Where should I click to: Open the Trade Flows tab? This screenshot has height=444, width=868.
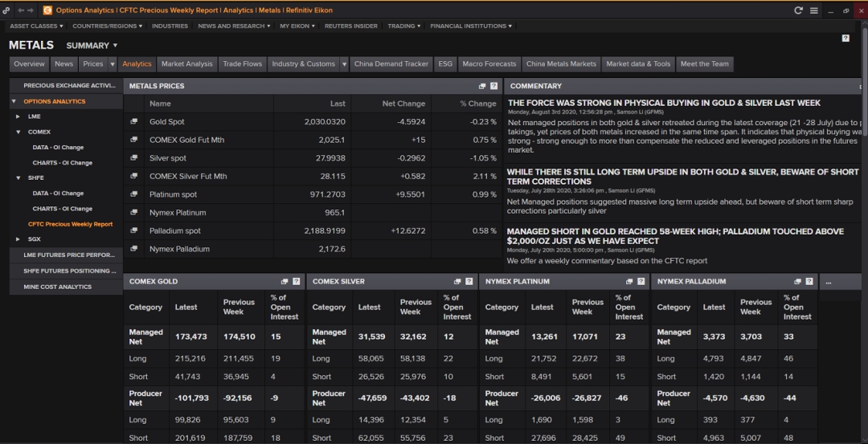pyautogui.click(x=243, y=64)
